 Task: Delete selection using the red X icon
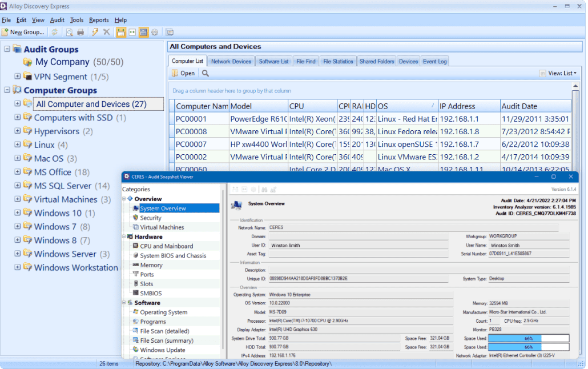click(x=106, y=32)
